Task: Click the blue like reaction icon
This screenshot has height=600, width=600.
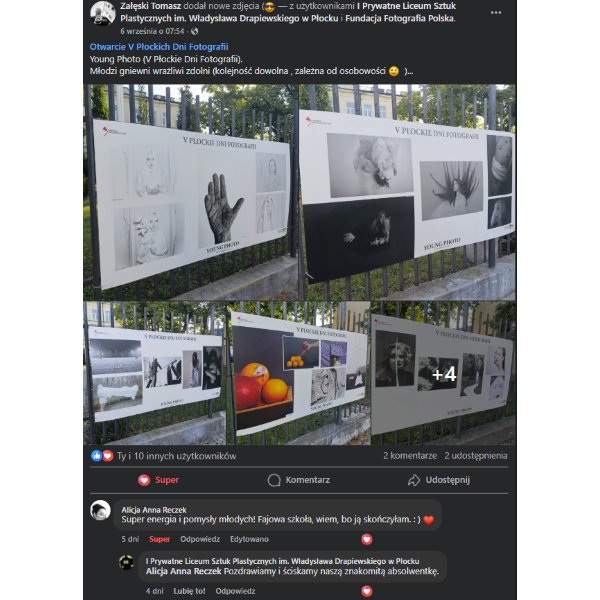Action: [96, 456]
